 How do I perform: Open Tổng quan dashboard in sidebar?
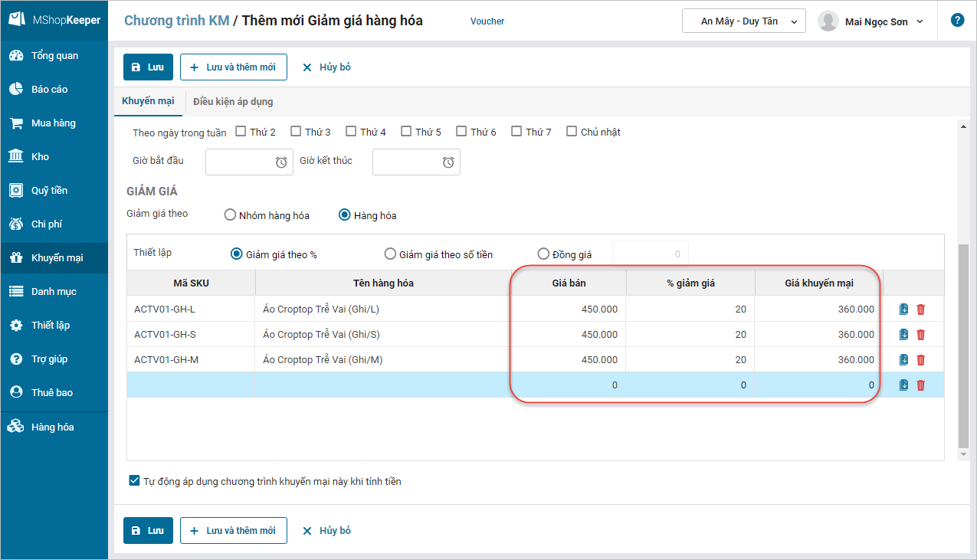point(54,56)
